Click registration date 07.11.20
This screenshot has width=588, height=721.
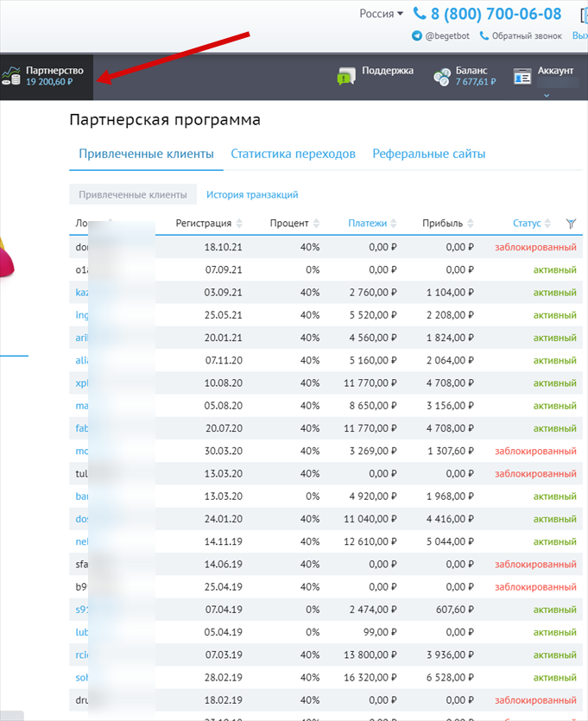[x=224, y=360]
